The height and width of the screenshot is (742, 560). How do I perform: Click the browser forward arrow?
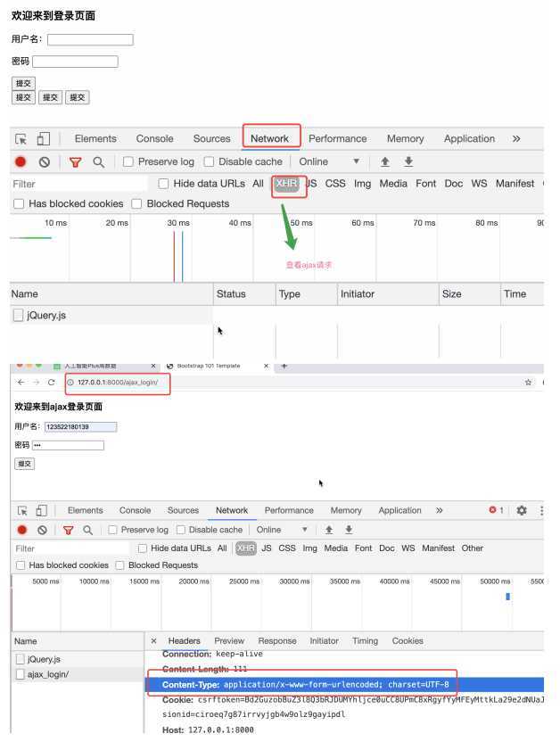point(36,382)
